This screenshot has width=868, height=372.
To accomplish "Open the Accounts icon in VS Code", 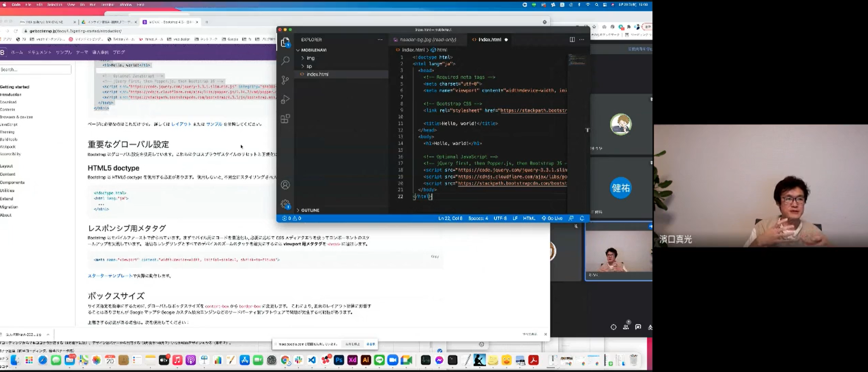I will 285,185.
